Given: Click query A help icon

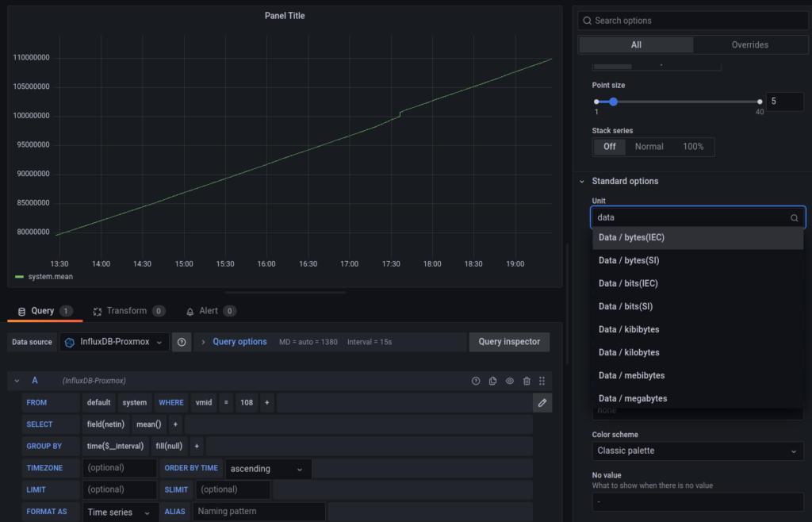Looking at the screenshot, I should click(x=476, y=381).
